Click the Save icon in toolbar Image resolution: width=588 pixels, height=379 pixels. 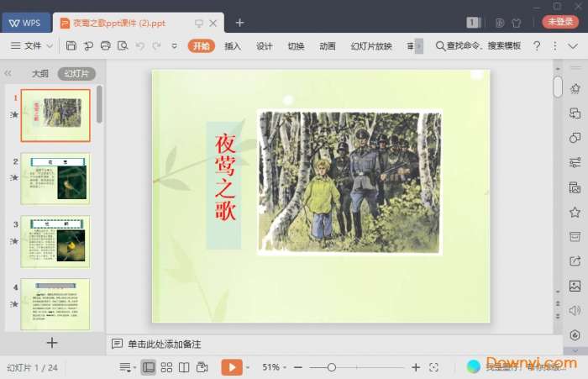[x=71, y=45]
